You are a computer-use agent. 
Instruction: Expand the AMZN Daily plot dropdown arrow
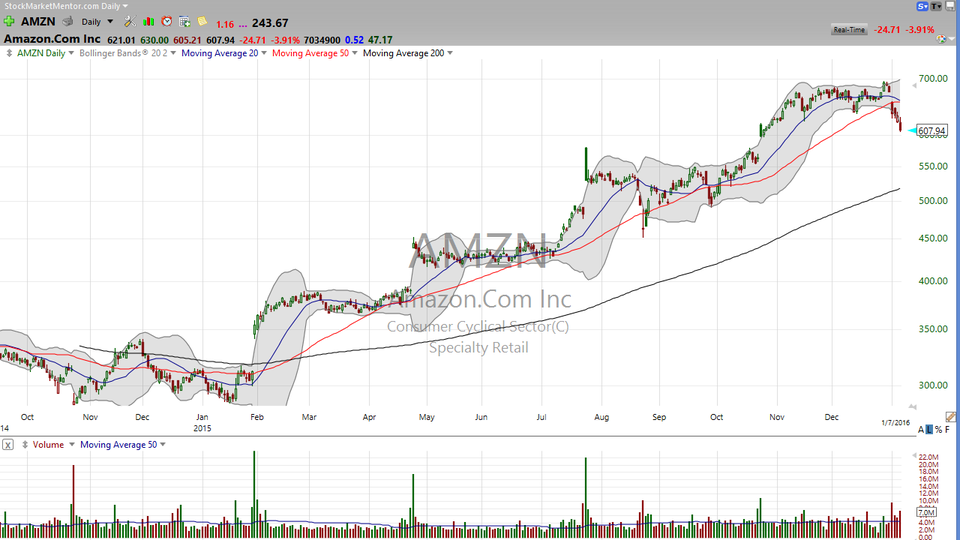pos(71,53)
